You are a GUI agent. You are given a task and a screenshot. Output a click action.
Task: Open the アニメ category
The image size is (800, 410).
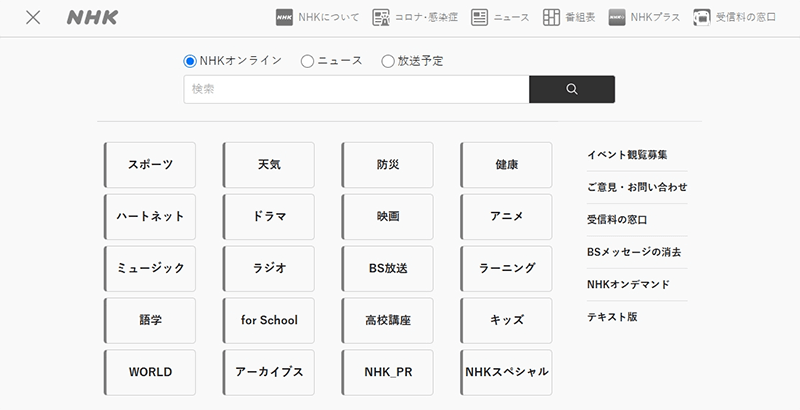507,217
